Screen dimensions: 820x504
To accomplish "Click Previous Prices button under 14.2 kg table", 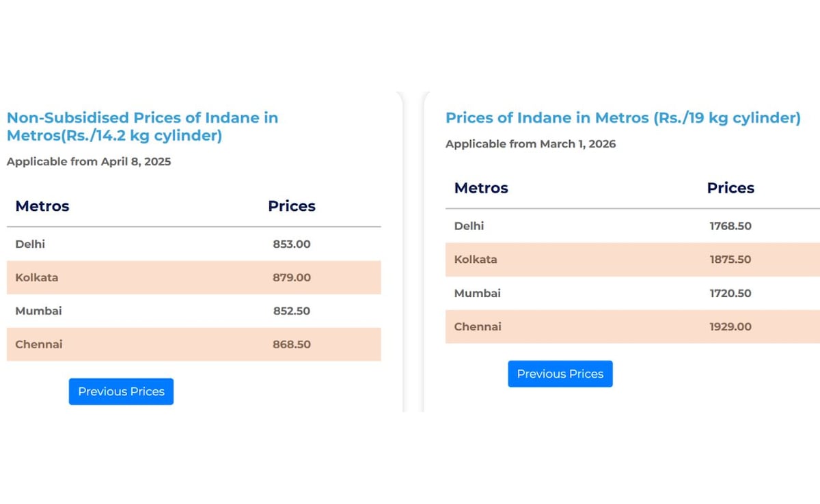I will 121,391.
